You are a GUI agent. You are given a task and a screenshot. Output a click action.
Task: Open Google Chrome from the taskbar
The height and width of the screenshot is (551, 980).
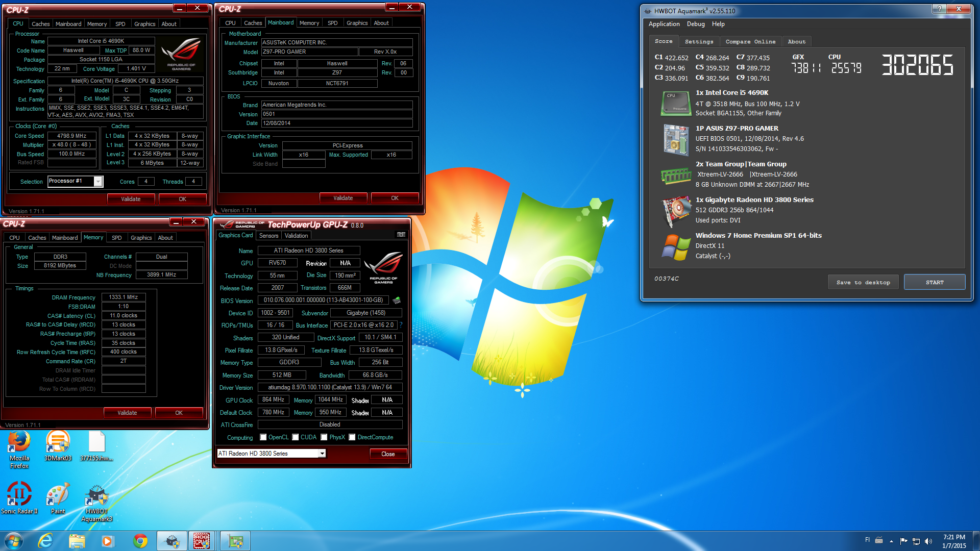pyautogui.click(x=140, y=541)
